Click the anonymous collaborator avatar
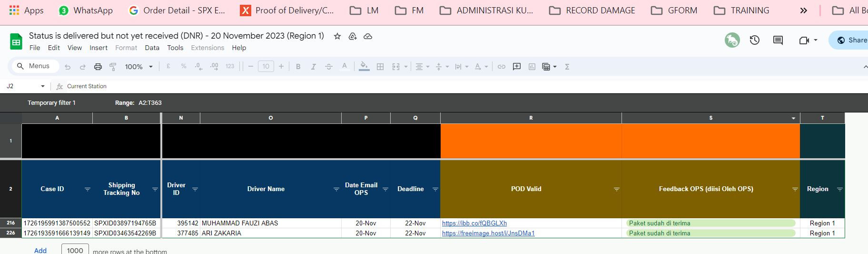The image size is (868, 254). (x=732, y=41)
